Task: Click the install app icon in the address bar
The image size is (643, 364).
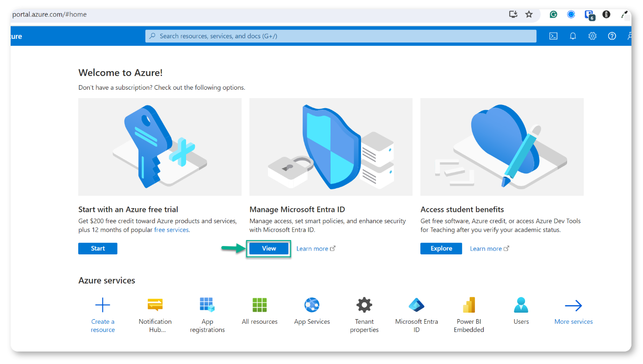Action: click(x=513, y=14)
